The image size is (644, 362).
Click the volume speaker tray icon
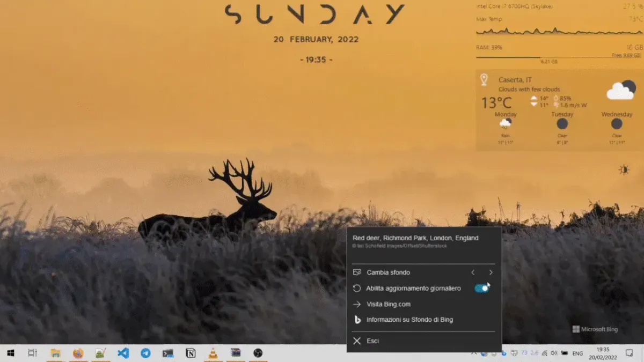pyautogui.click(x=554, y=353)
